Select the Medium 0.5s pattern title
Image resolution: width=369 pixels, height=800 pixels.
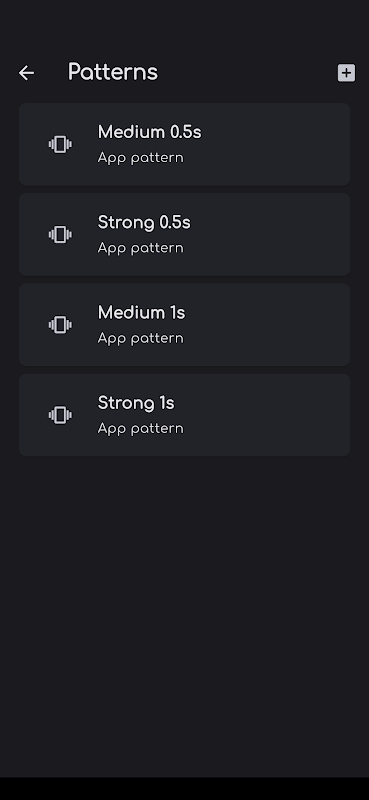150,132
